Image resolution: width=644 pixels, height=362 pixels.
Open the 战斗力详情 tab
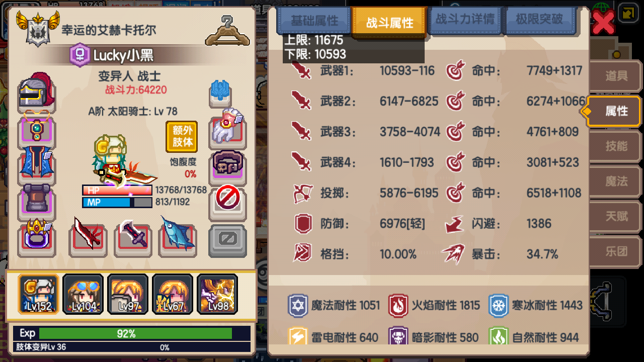tap(465, 20)
